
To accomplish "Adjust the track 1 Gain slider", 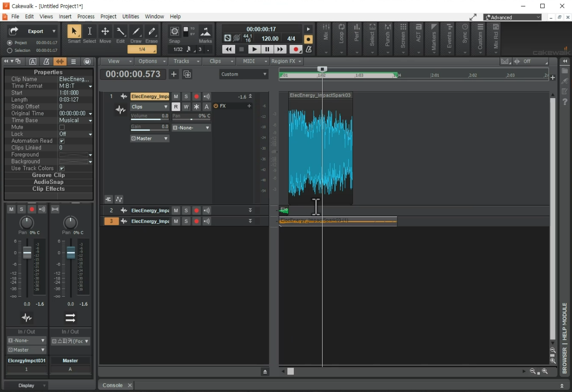I will [x=150, y=127].
